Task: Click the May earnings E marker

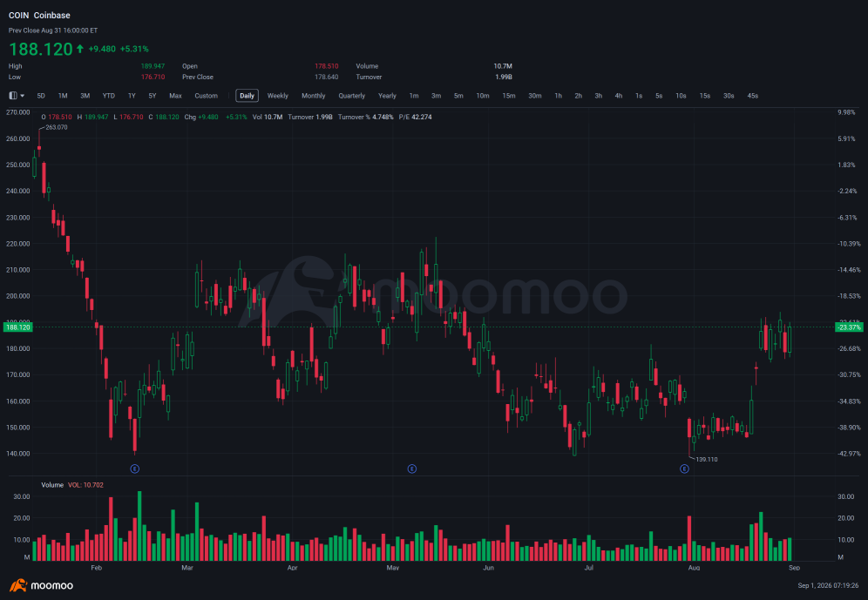Action: 412,469
